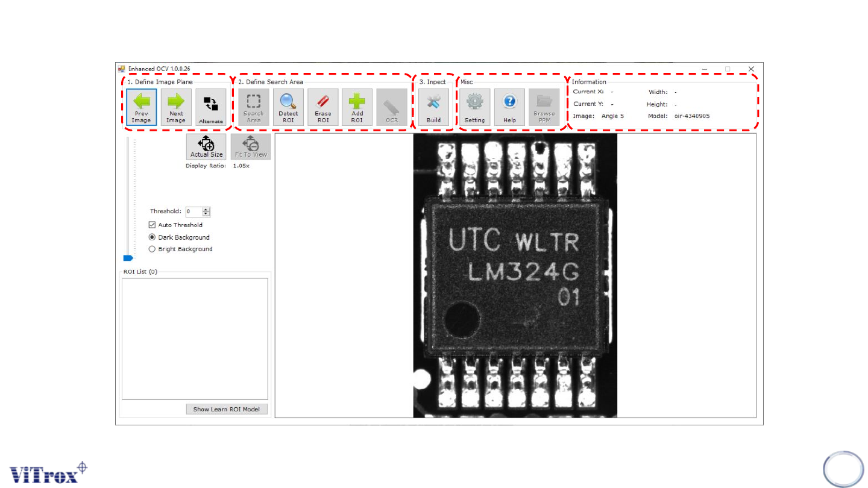Choose the Erase ROI tool
The image size is (868, 488).
pyautogui.click(x=322, y=107)
